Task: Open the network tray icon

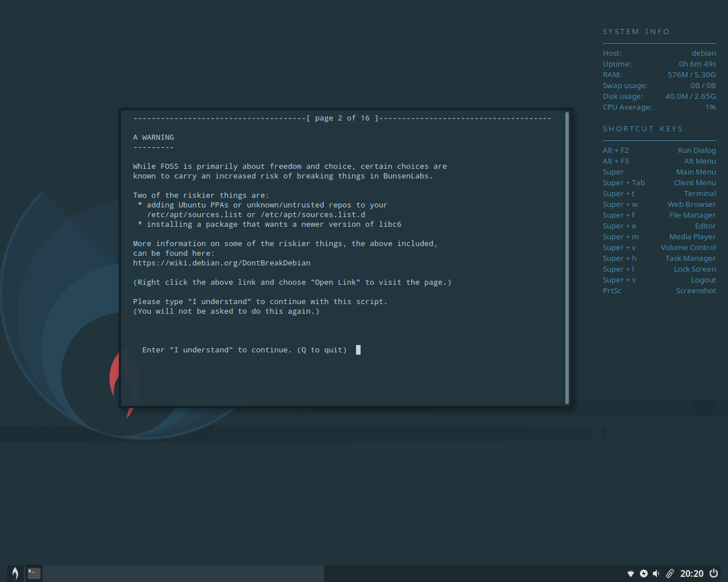Action: point(630,573)
